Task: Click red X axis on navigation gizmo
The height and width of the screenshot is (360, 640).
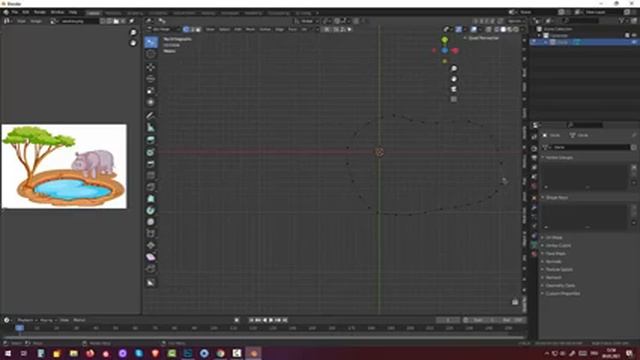Action: coord(455,51)
